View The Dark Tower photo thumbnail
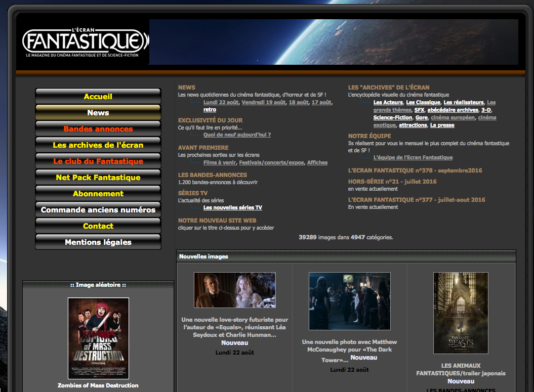Image resolution: width=534 pixels, height=392 pixels. click(x=350, y=301)
